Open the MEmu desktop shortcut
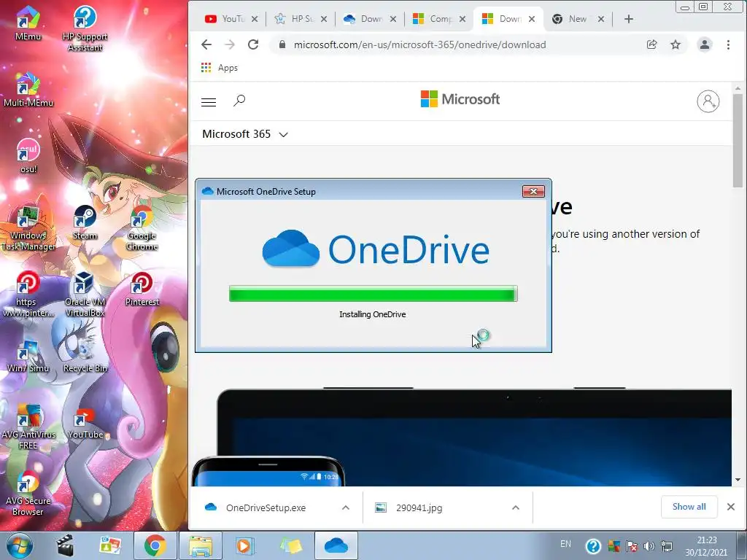This screenshot has width=747, height=560. click(28, 23)
